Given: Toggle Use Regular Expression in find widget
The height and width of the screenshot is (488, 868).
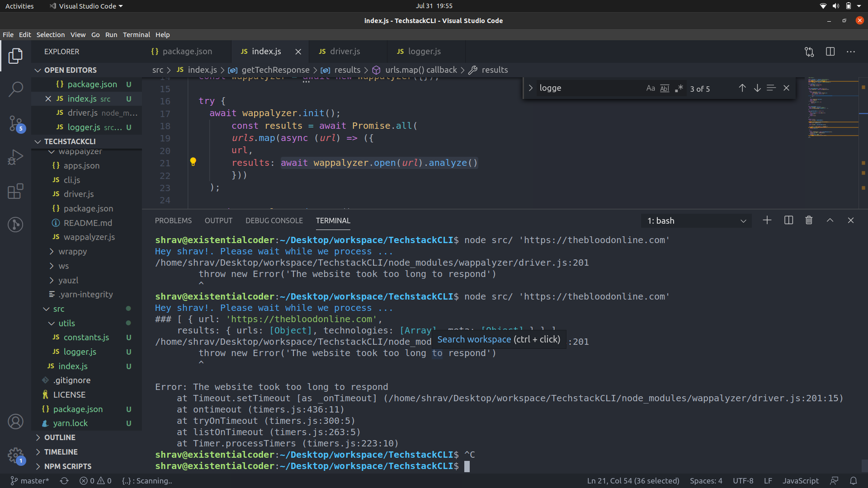Looking at the screenshot, I should pos(679,88).
